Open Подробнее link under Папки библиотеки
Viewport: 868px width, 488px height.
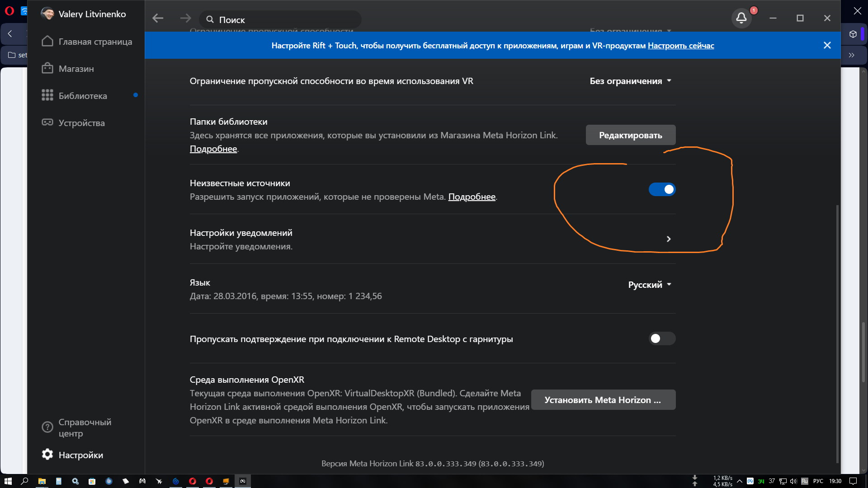coord(213,149)
